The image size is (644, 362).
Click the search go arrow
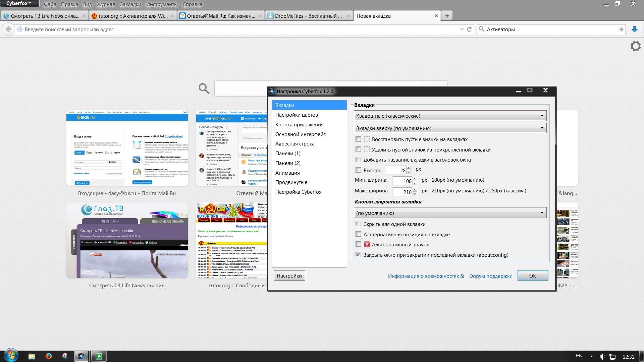tap(621, 29)
